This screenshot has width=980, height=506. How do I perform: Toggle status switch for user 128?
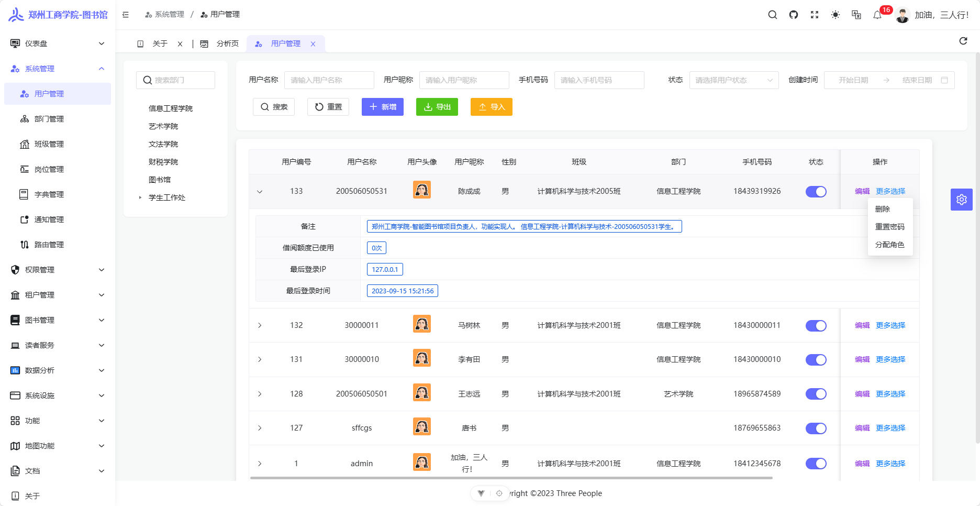(x=816, y=394)
